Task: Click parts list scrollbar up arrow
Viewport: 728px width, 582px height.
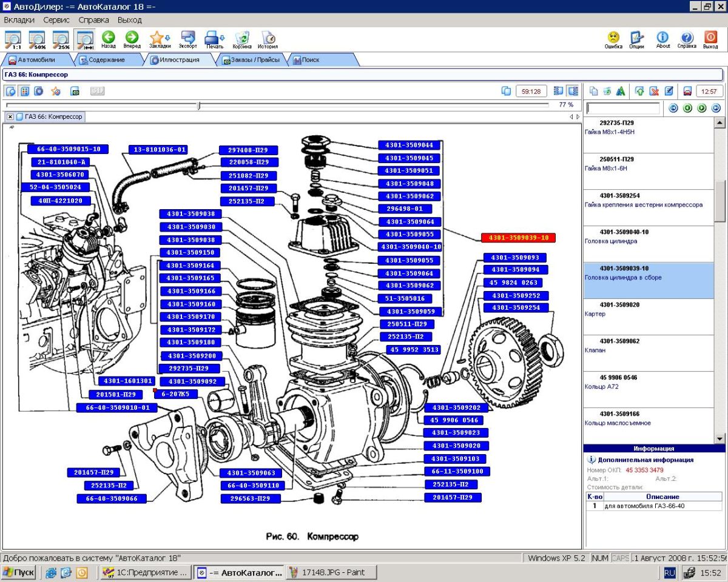Action: pyautogui.click(x=720, y=123)
